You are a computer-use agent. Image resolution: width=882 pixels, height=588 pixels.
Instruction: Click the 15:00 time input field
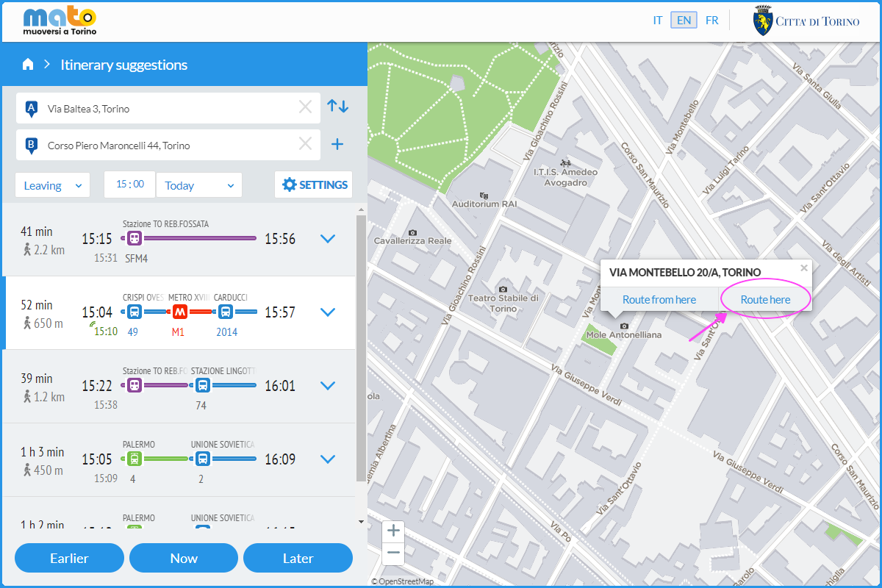(130, 184)
